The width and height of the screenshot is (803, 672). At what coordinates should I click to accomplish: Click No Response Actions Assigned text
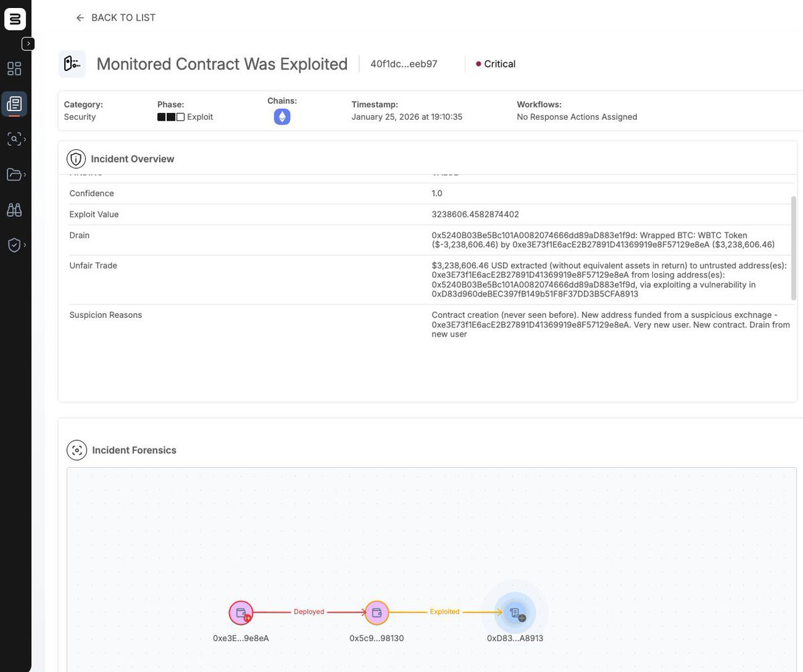pyautogui.click(x=577, y=116)
